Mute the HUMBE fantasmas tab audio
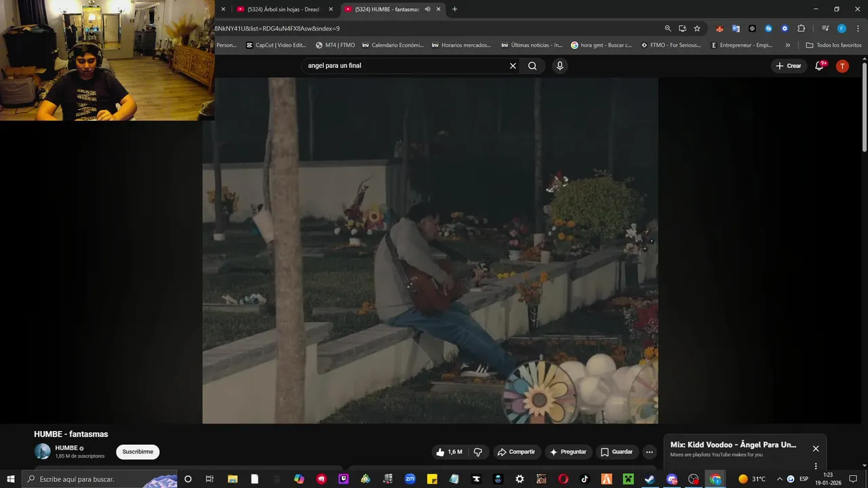This screenshot has height=488, width=868. (427, 9)
